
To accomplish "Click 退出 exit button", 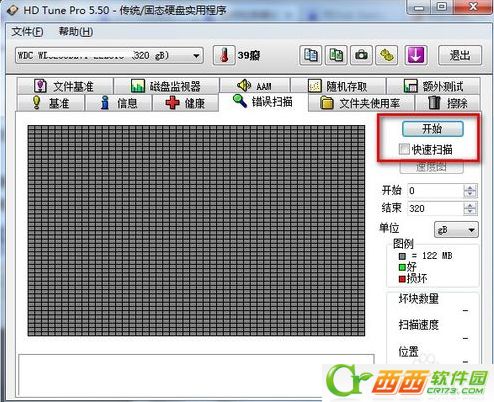I will [460, 55].
